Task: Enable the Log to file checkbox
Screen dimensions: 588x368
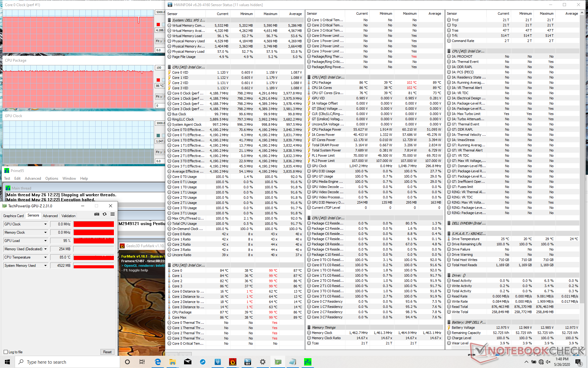Action: (6, 352)
